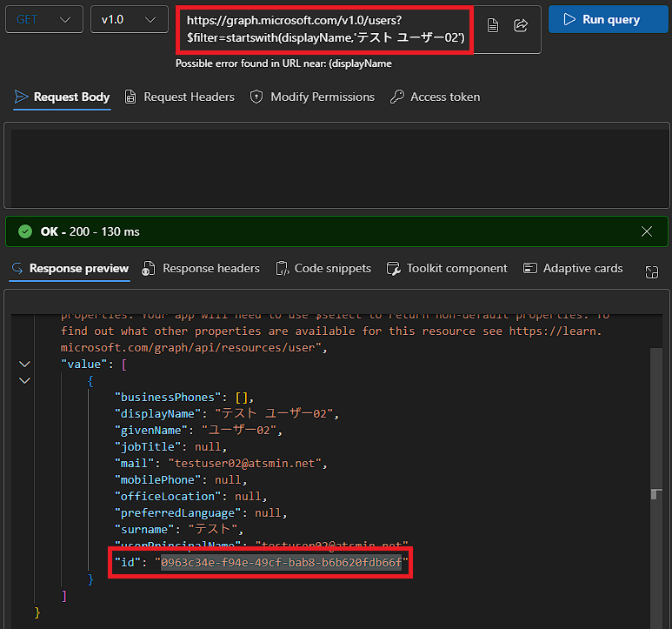Open Adaptive cards tab

pyautogui.click(x=573, y=269)
